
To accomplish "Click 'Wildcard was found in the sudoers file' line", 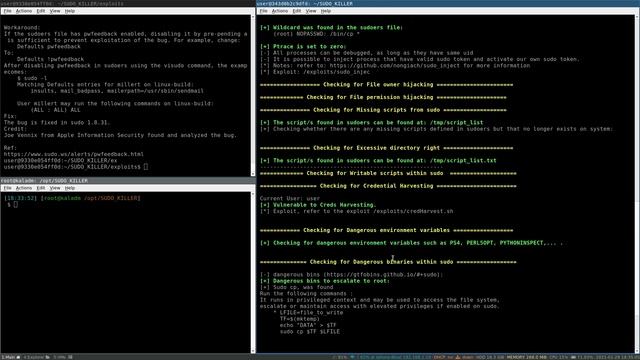I will 331,27.
